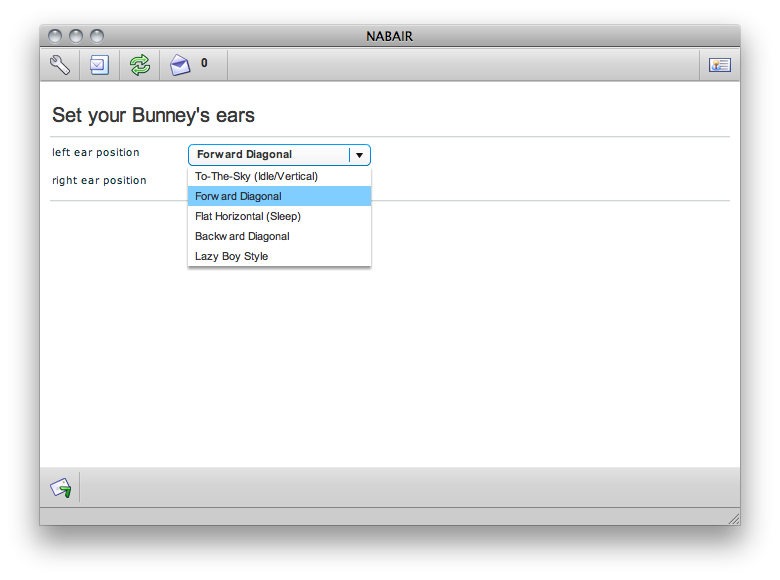Click the ID card icon at toolbar right
The image size is (780, 580).
(720, 65)
